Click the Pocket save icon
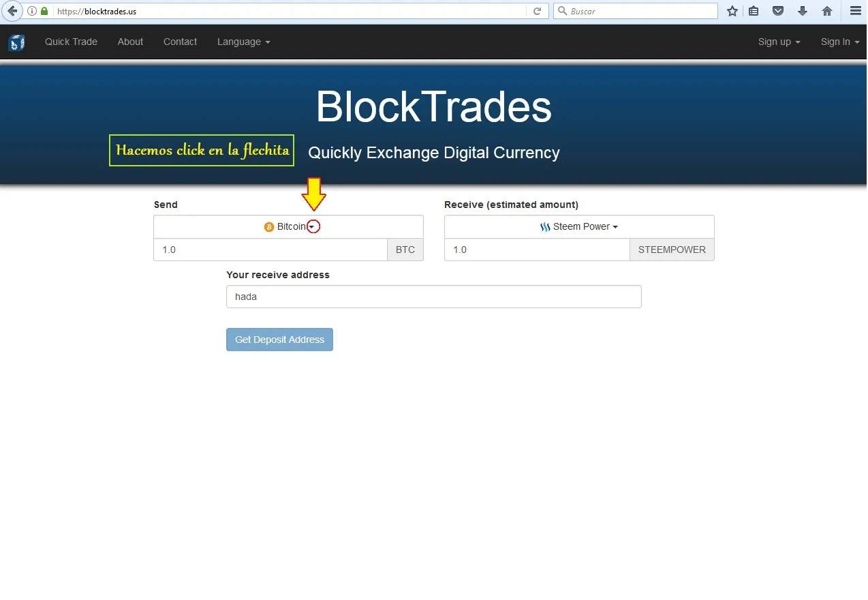868x600 pixels. (777, 11)
